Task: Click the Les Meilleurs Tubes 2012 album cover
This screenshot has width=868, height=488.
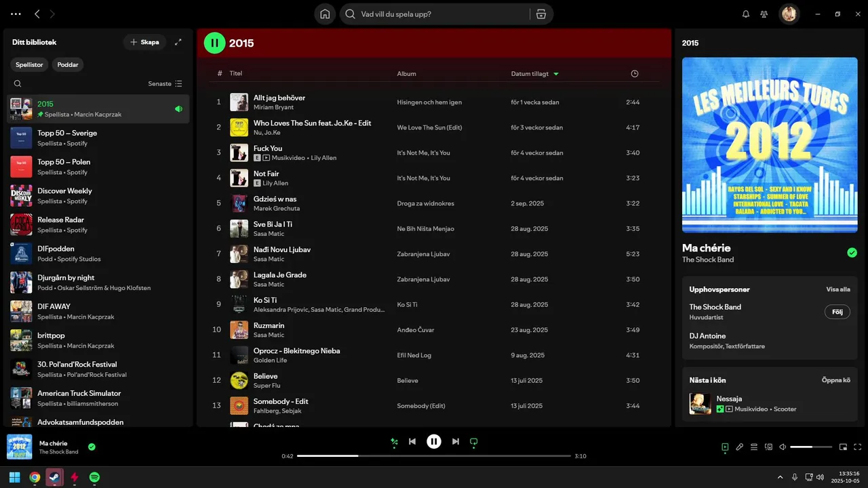Action: [770, 145]
